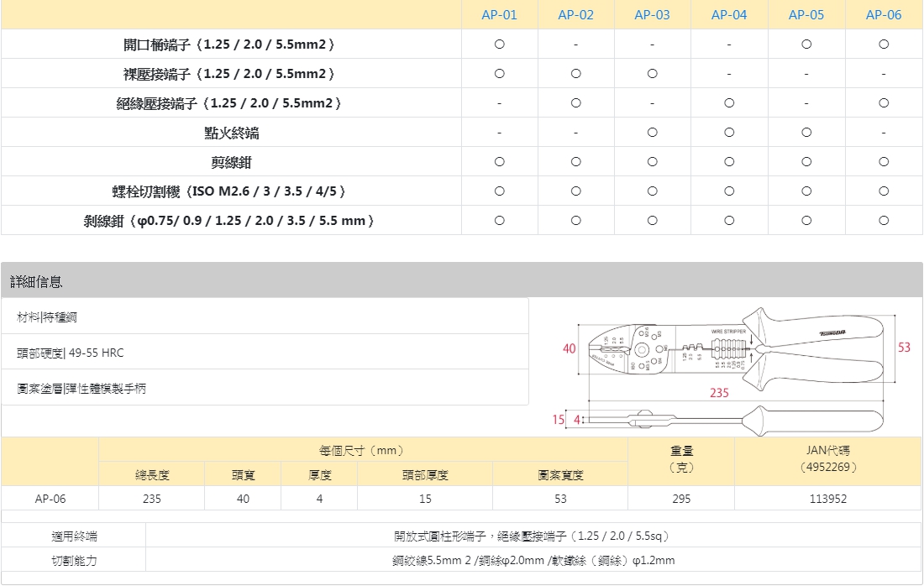Click the AP-05 circle in 剪線鉗 row
924x586 pixels.
pos(806,162)
